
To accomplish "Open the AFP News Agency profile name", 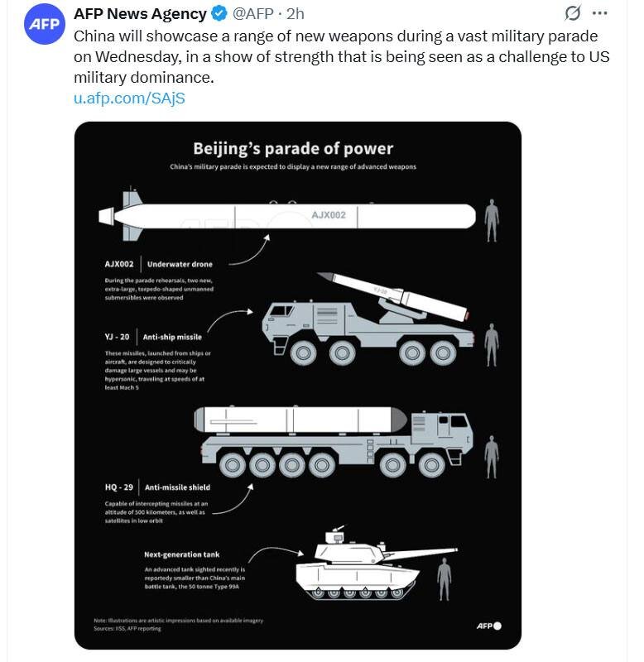I will click(140, 14).
